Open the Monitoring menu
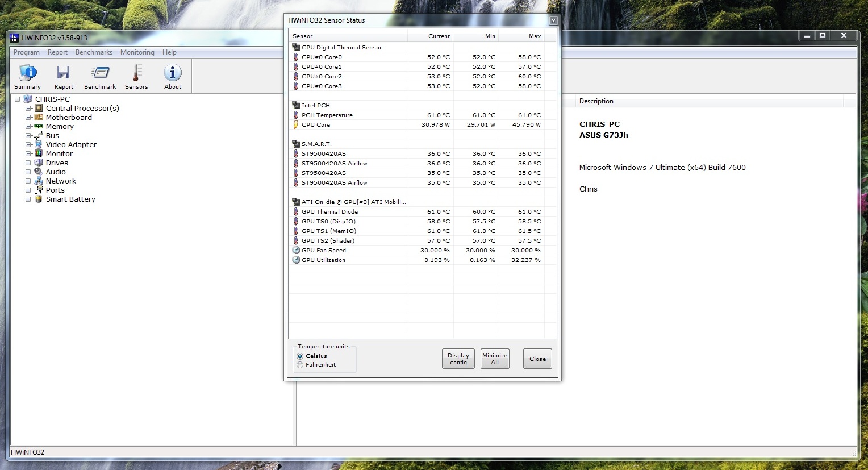868x470 pixels. pyautogui.click(x=137, y=52)
